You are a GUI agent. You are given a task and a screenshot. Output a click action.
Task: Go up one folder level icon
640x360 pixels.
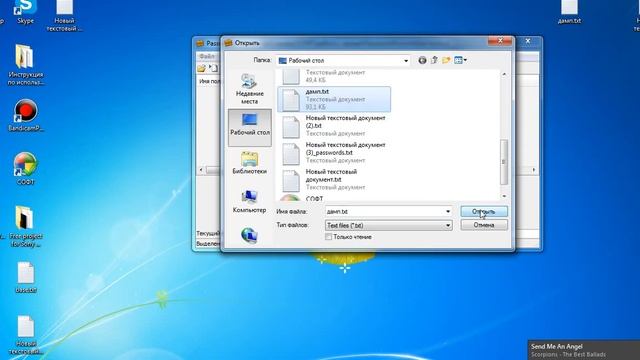[x=434, y=60]
